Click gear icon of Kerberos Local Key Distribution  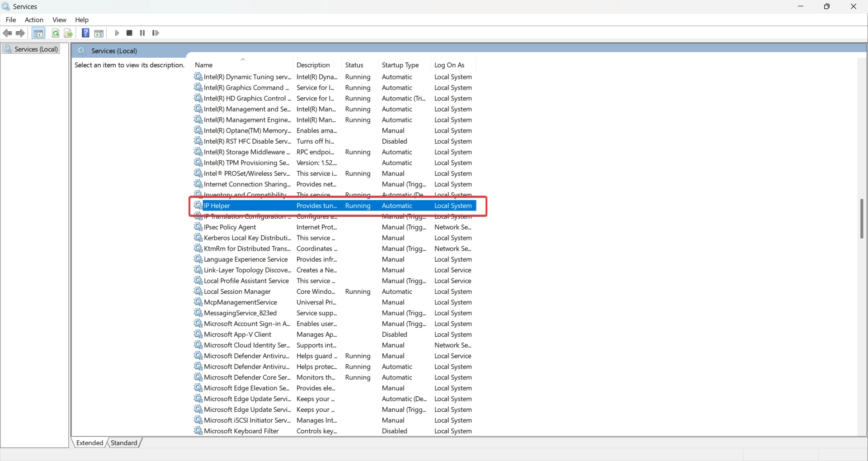click(198, 237)
